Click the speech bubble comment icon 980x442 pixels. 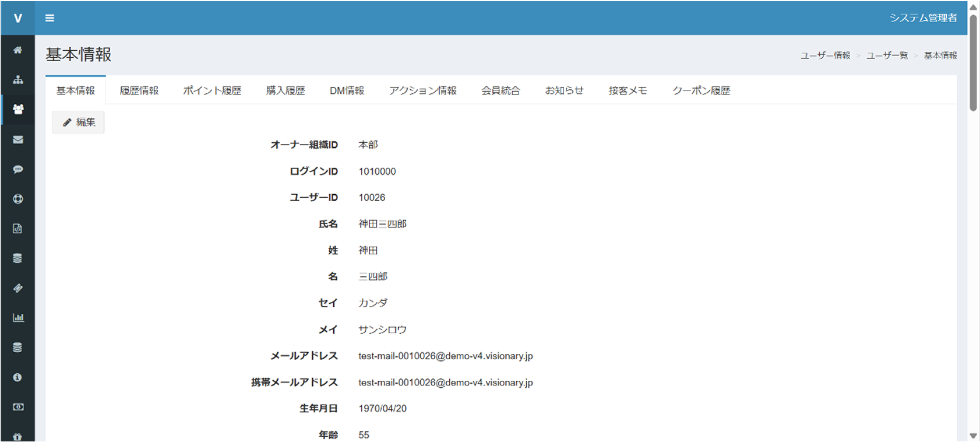17,169
